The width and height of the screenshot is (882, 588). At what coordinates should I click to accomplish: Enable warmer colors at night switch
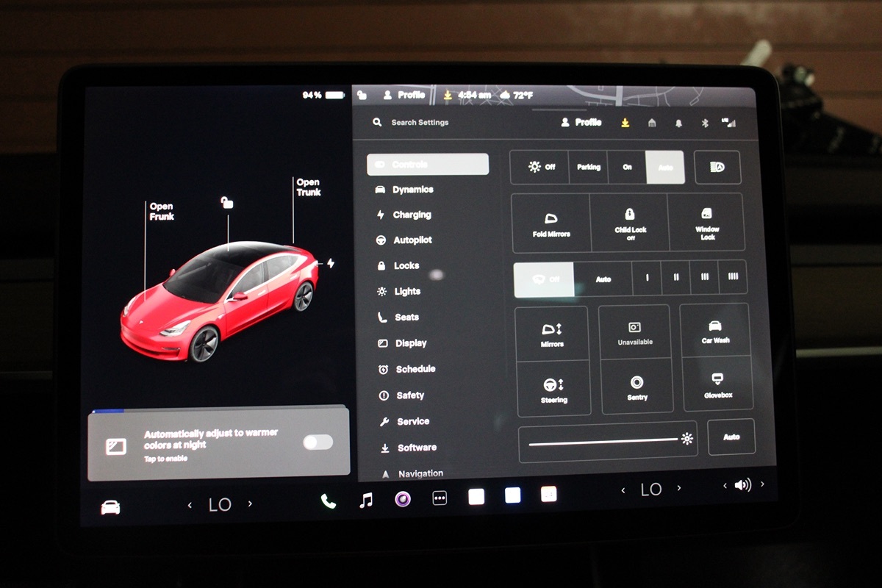pos(318,442)
